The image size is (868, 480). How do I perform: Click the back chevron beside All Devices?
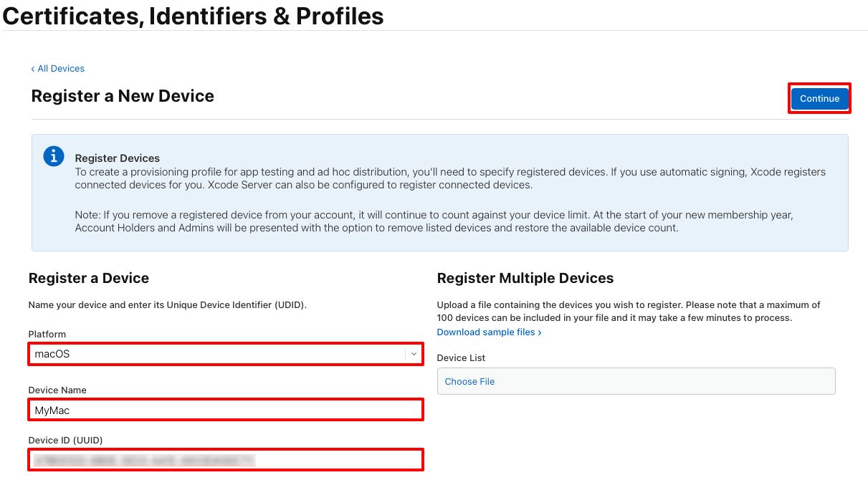click(32, 68)
